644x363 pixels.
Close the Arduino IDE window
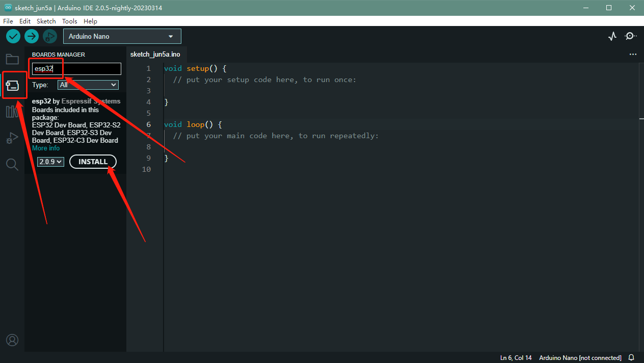(632, 8)
